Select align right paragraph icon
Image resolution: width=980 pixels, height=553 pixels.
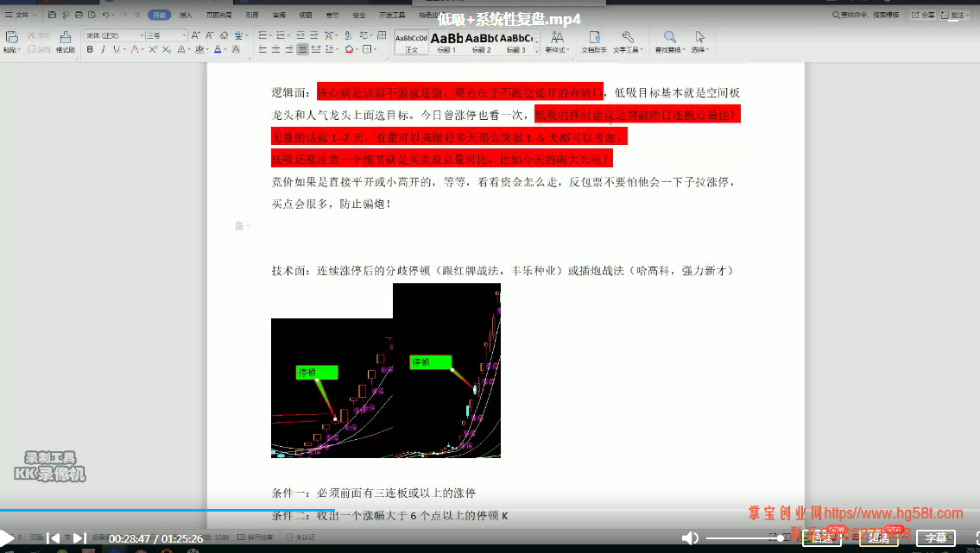click(x=289, y=49)
